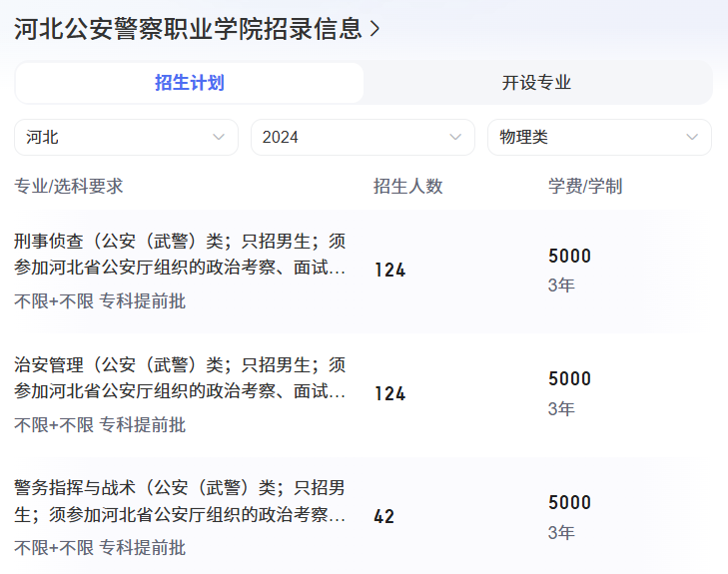Click the chevron in the 河北 dropdown
The image size is (728, 574).
219,138
